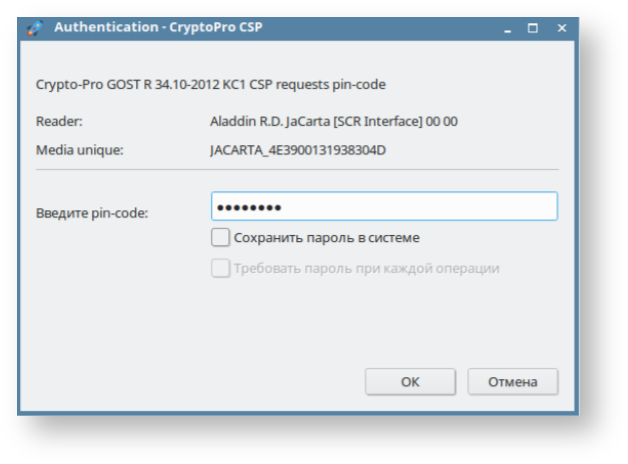Image resolution: width=628 pixels, height=464 pixels.
Task: Close the Authentication dialog with X
Action: pos(561,28)
